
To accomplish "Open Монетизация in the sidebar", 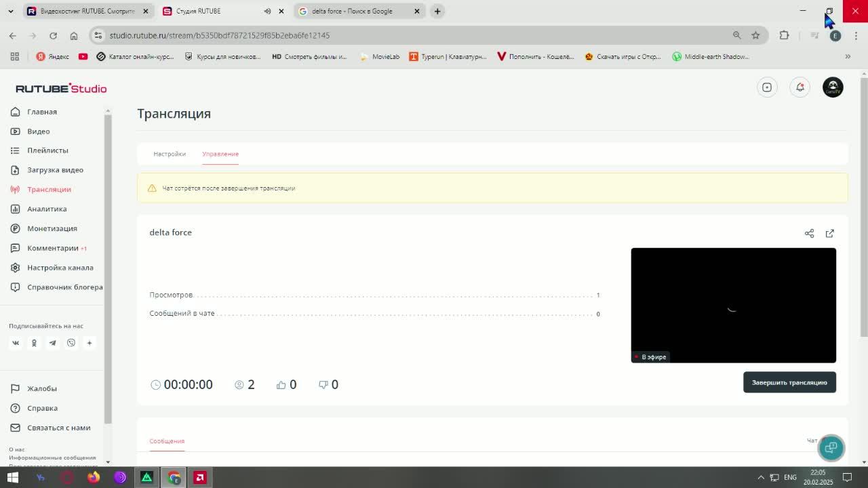I will tap(52, 228).
